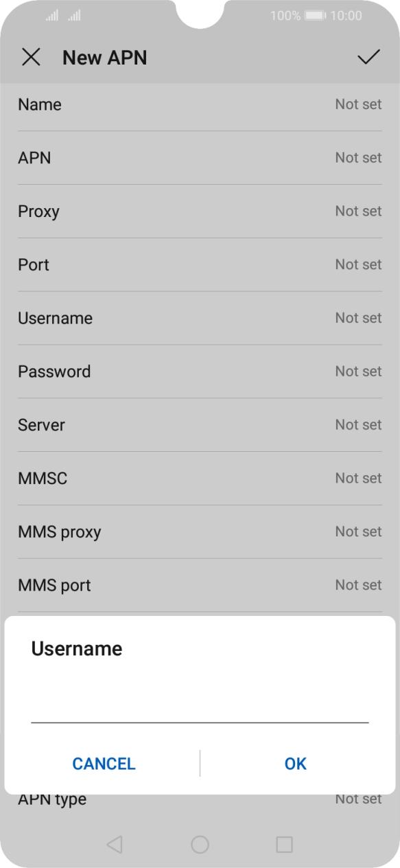Select the Proxy setting row
Screen dimensions: 400x868
pos(200,212)
